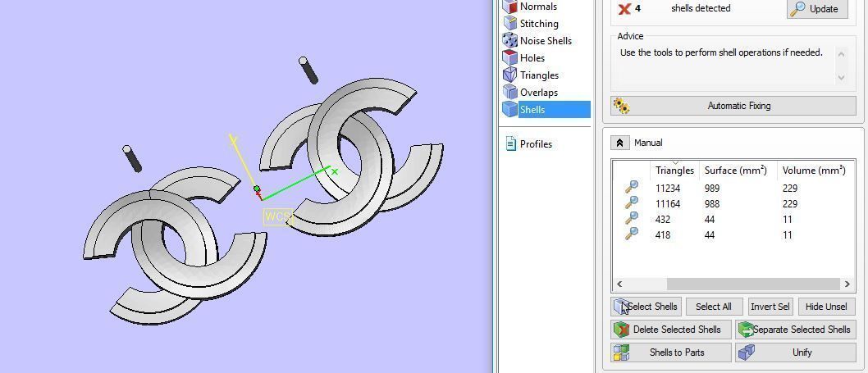Click the Update button
868x373 pixels.
pos(818,9)
